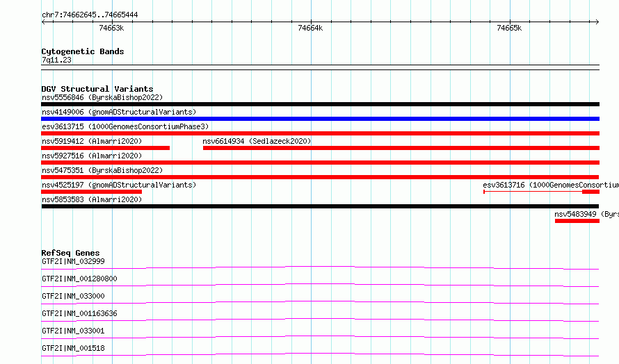The image size is (619, 364).
Task: Click the magenta line under GTF2I|NM_001280800
Action: coord(320,285)
